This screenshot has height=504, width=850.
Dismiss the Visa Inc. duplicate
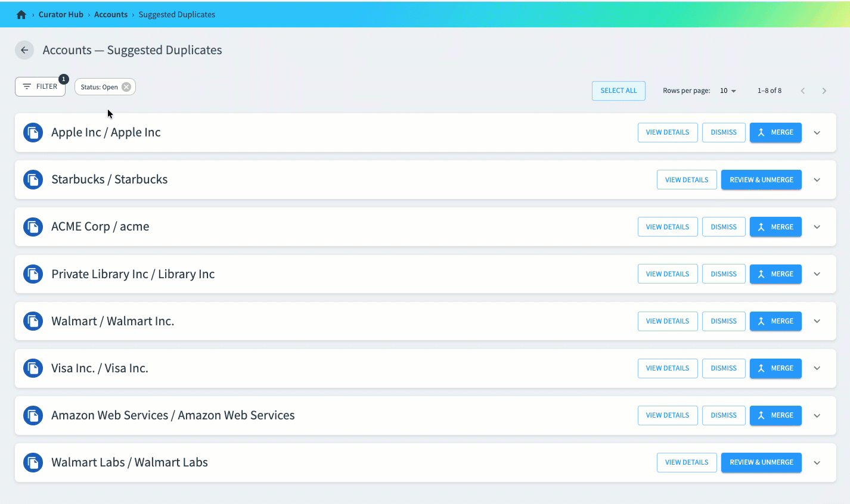(724, 368)
